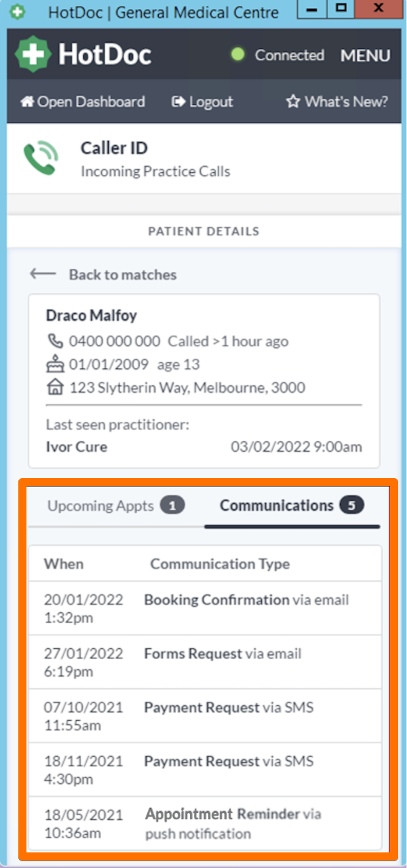The width and height of the screenshot is (407, 868).
Task: Click the Communication Type column header
Action: pyautogui.click(x=220, y=564)
